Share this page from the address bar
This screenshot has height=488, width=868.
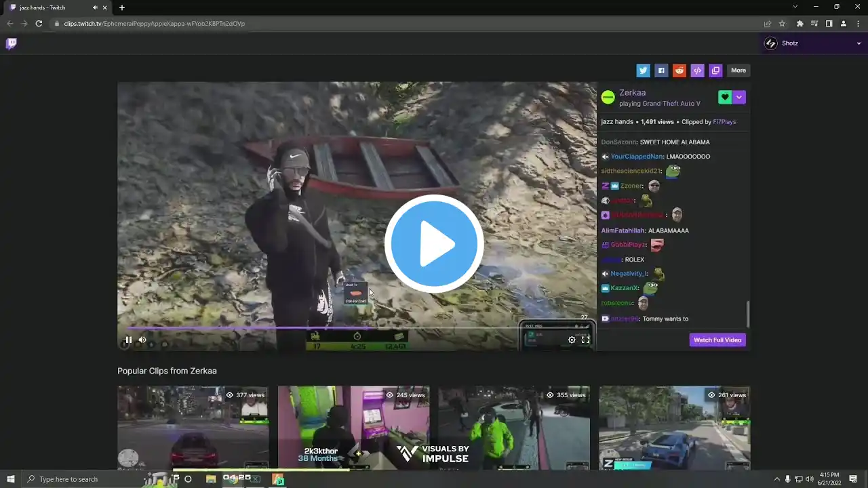[x=768, y=24]
